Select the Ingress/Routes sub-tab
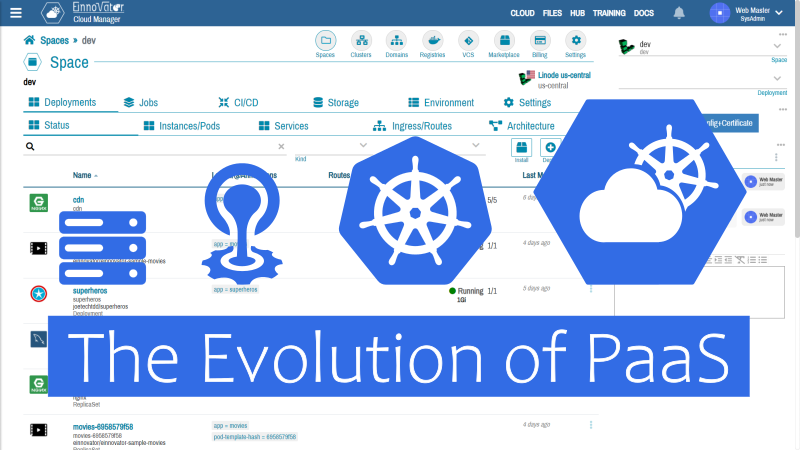Viewport: 800px width, 450px height. [412, 126]
